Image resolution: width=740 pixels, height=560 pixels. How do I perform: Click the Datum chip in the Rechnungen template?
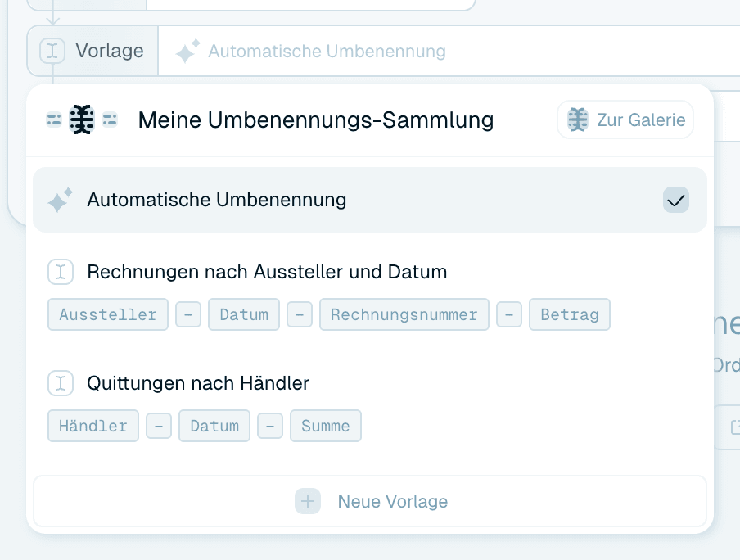(x=244, y=314)
